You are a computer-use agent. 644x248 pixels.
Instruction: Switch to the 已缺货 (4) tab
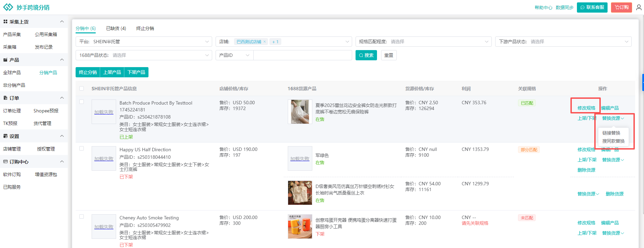tap(116, 28)
